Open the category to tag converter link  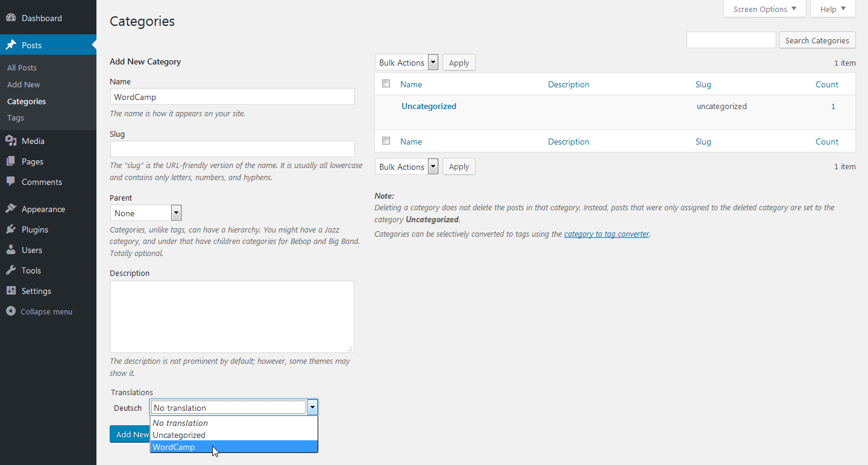[x=606, y=234]
